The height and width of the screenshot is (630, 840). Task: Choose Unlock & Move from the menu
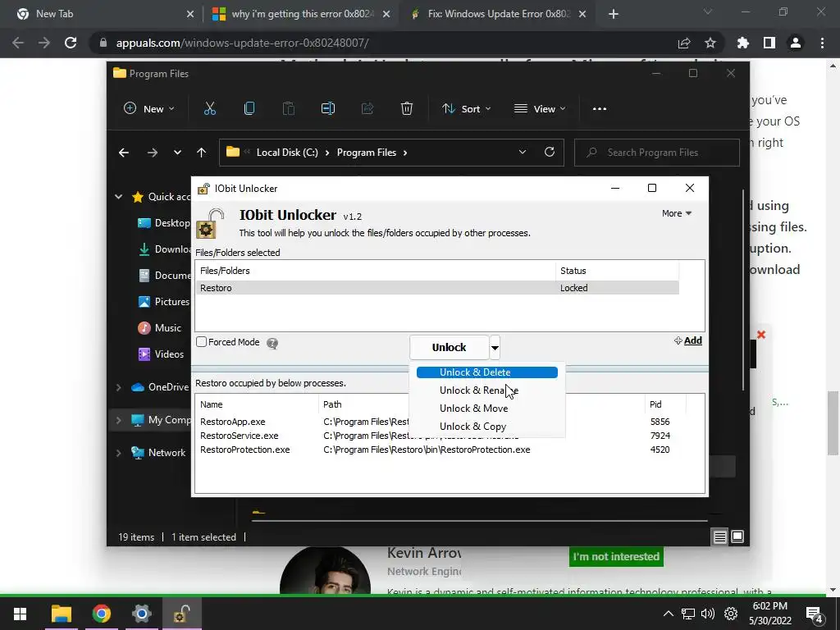pos(487,409)
